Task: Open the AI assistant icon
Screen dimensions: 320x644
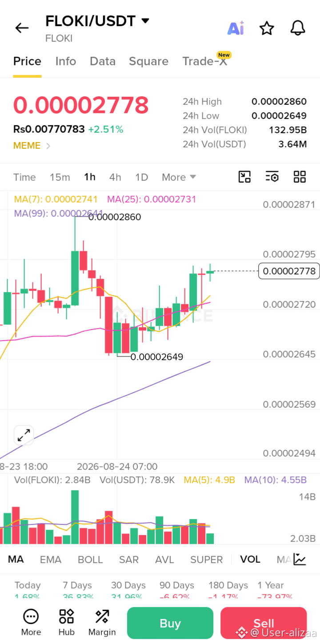Action: (236, 28)
